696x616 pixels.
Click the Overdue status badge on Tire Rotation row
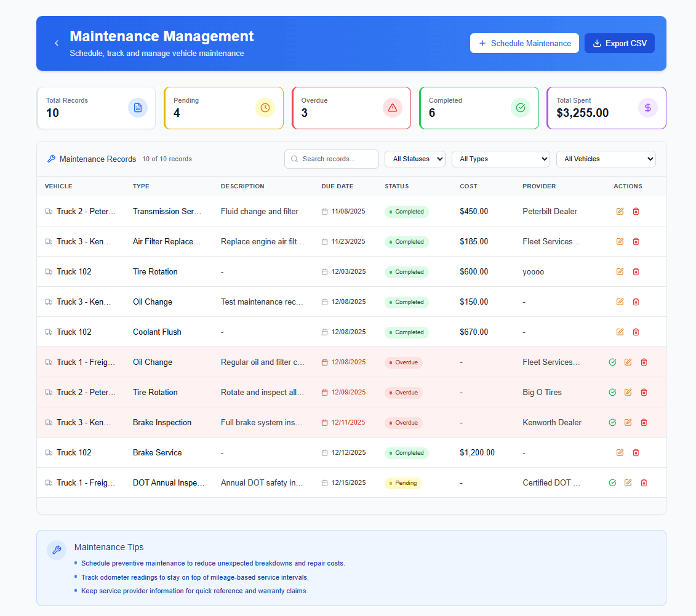point(404,392)
